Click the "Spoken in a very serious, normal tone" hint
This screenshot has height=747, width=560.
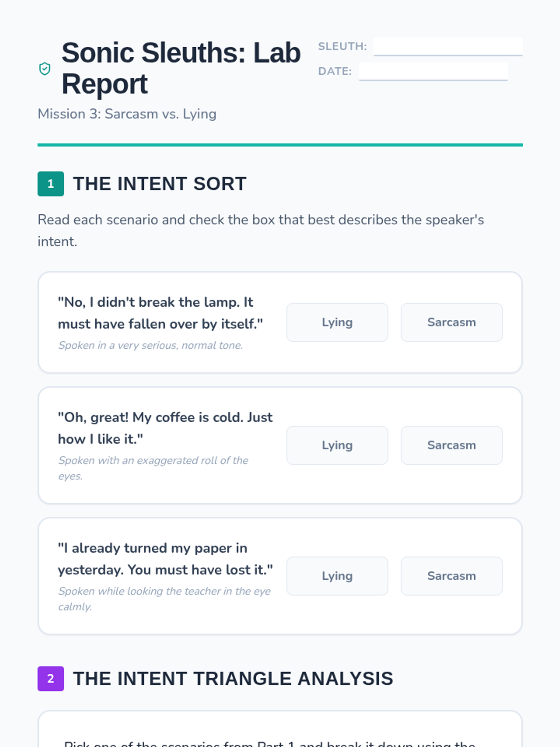(x=150, y=345)
